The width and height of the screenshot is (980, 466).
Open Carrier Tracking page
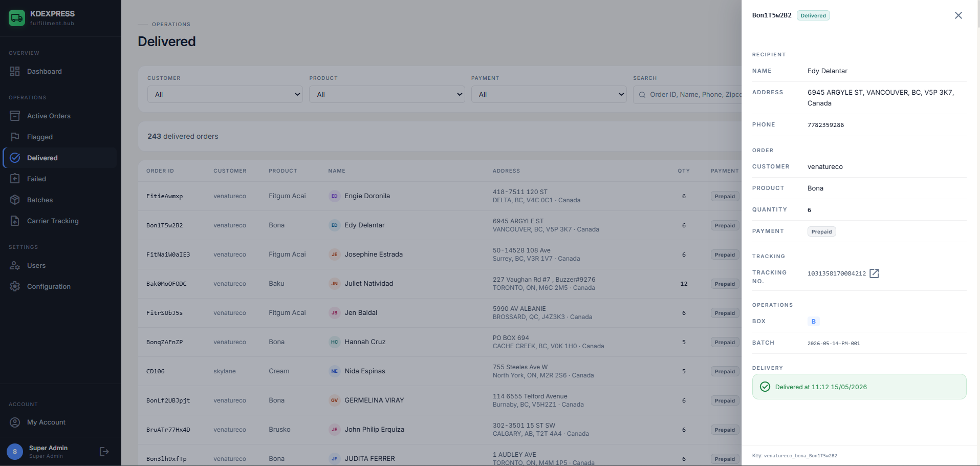point(60,221)
